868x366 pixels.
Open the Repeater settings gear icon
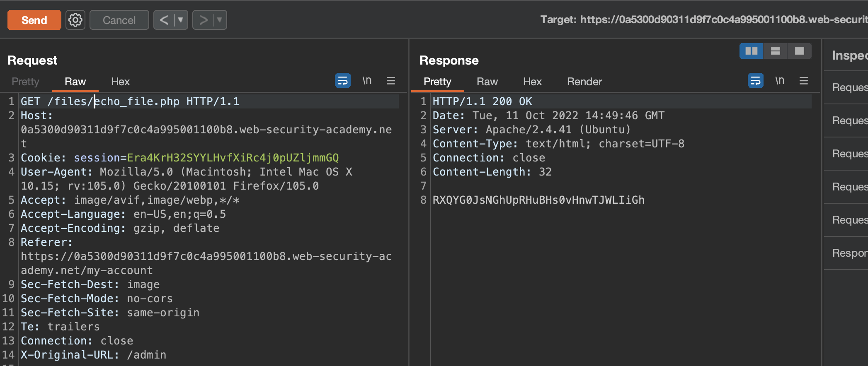coord(75,20)
